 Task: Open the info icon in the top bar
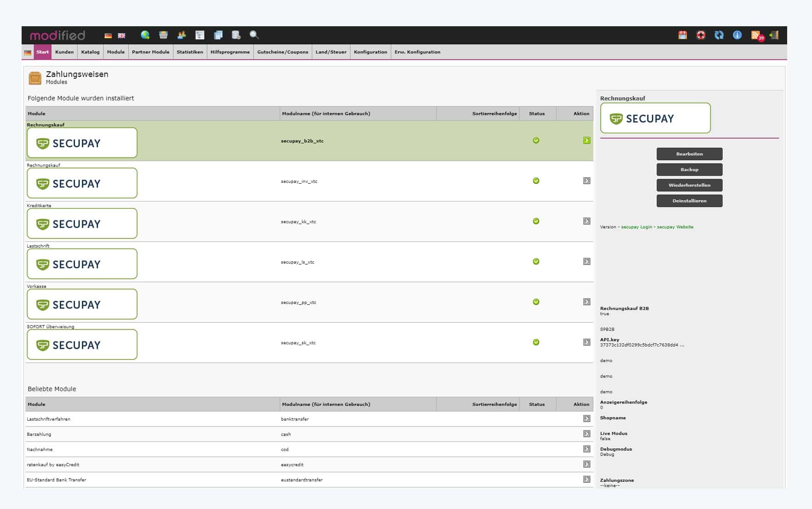[737, 35]
